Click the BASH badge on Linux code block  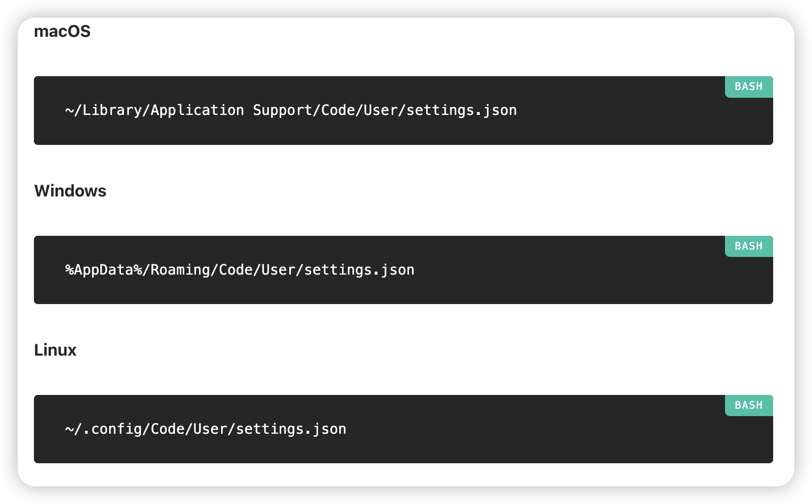point(749,405)
